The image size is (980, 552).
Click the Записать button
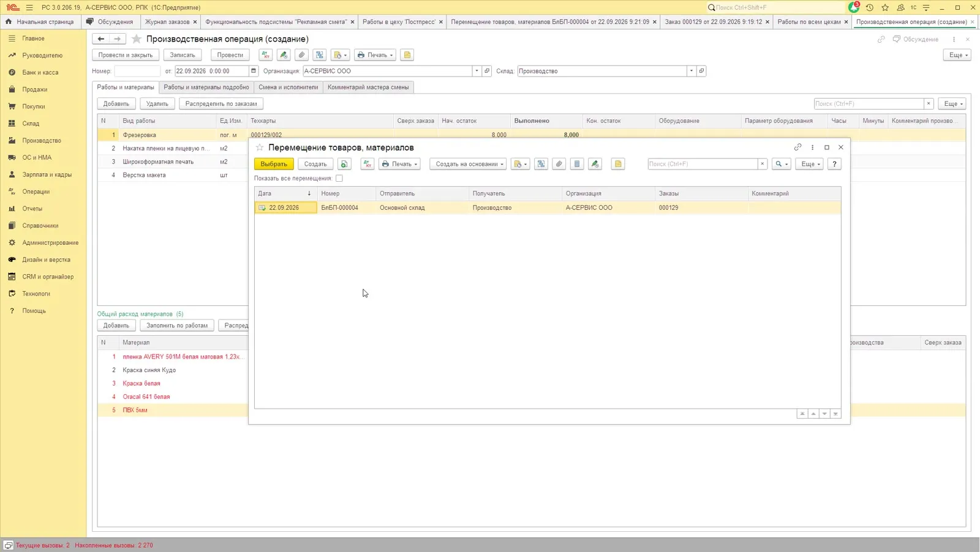[183, 55]
